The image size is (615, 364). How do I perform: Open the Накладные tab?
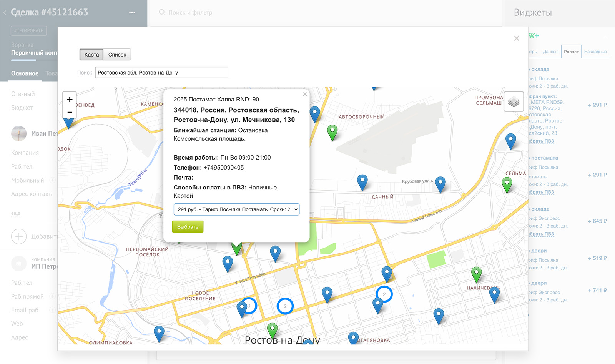point(595,52)
